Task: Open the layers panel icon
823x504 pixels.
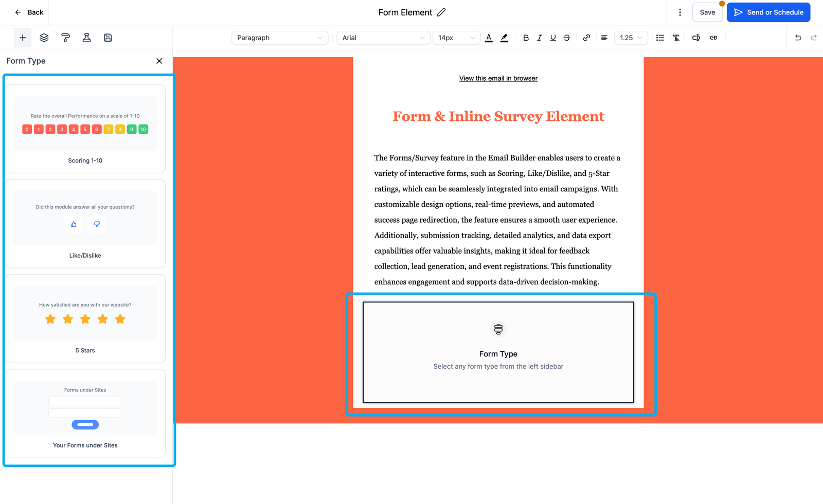Action: [44, 38]
